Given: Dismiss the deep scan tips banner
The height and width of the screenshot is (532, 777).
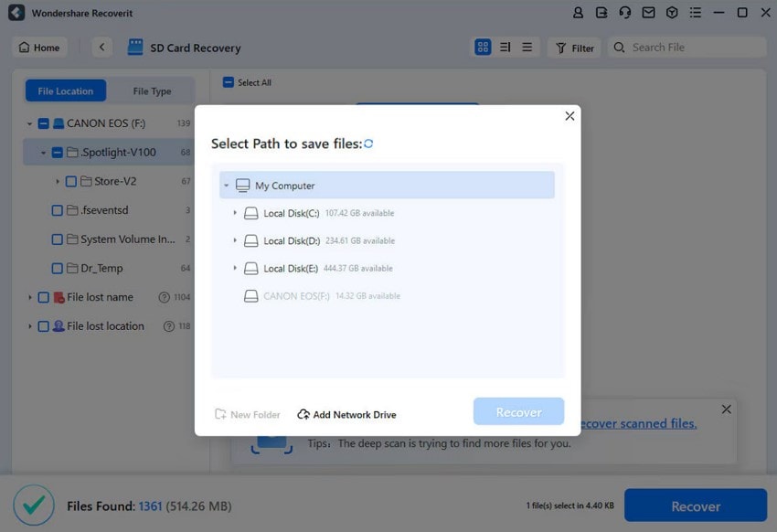Looking at the screenshot, I should click(x=727, y=410).
